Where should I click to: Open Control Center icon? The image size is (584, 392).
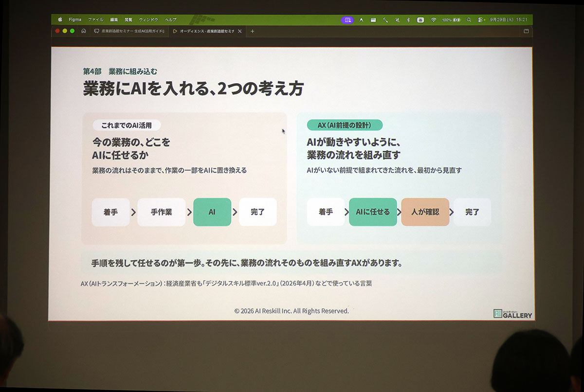pos(481,20)
